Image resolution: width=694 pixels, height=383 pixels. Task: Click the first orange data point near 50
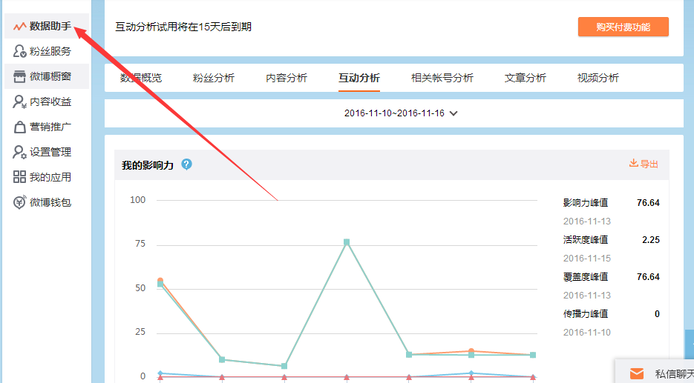click(x=160, y=281)
